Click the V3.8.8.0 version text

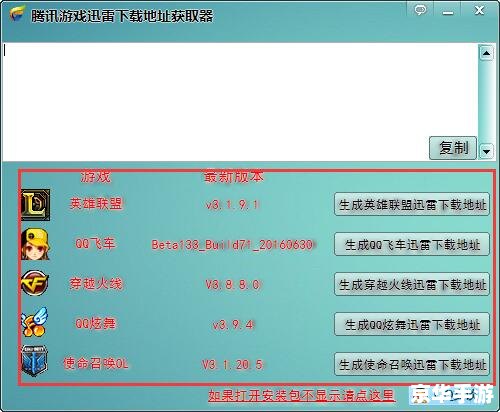(x=233, y=285)
